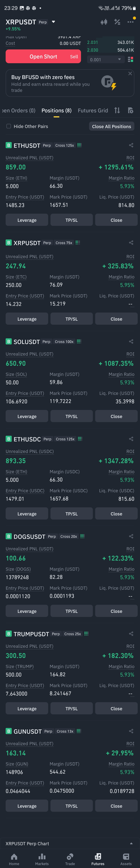Expand the XRPUSDT Perp Chart panel
The height and width of the screenshot is (868, 140).
click(131, 843)
